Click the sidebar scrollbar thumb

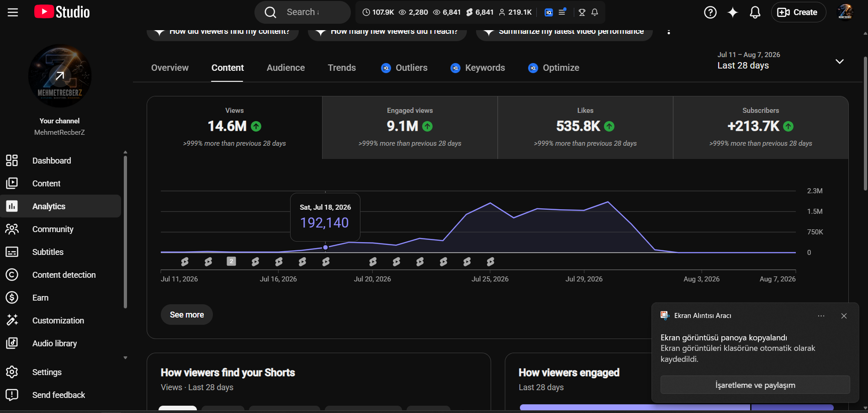click(x=125, y=232)
